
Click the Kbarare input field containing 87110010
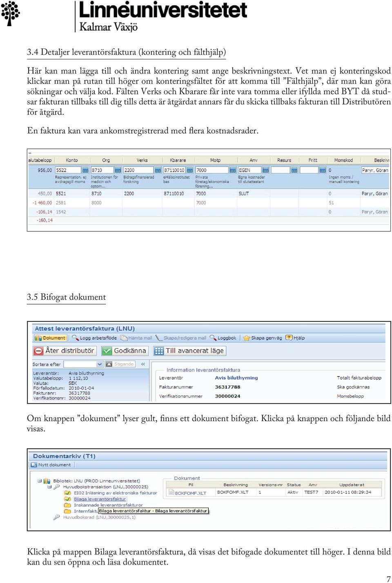point(174,170)
